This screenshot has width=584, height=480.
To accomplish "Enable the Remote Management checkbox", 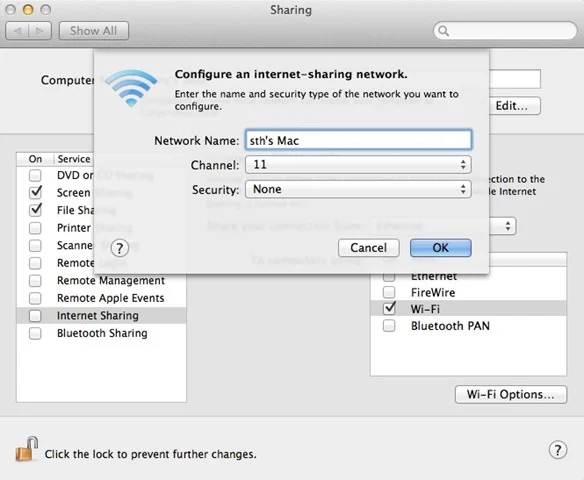I will pyautogui.click(x=35, y=280).
